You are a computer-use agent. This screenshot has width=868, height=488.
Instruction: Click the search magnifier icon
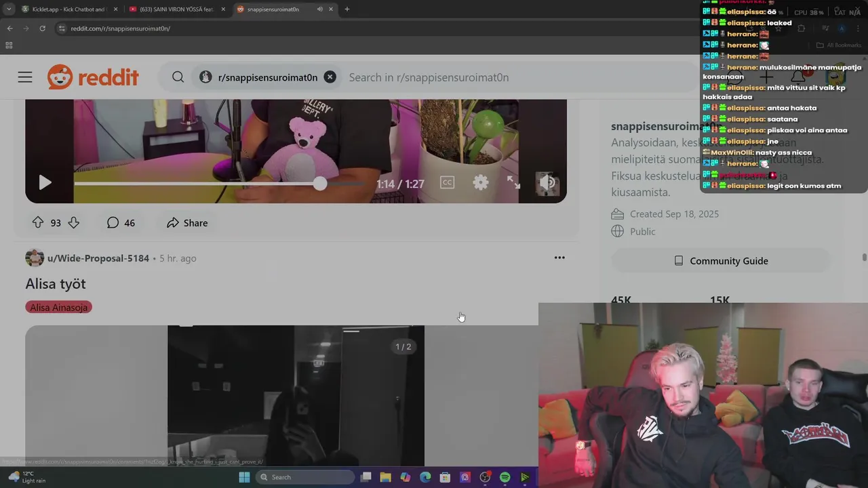[x=178, y=77]
